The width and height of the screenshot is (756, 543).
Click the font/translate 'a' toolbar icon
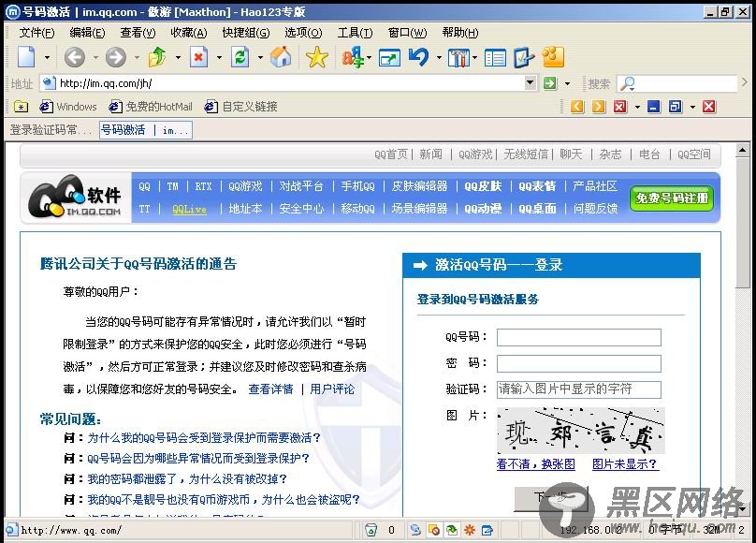353,57
